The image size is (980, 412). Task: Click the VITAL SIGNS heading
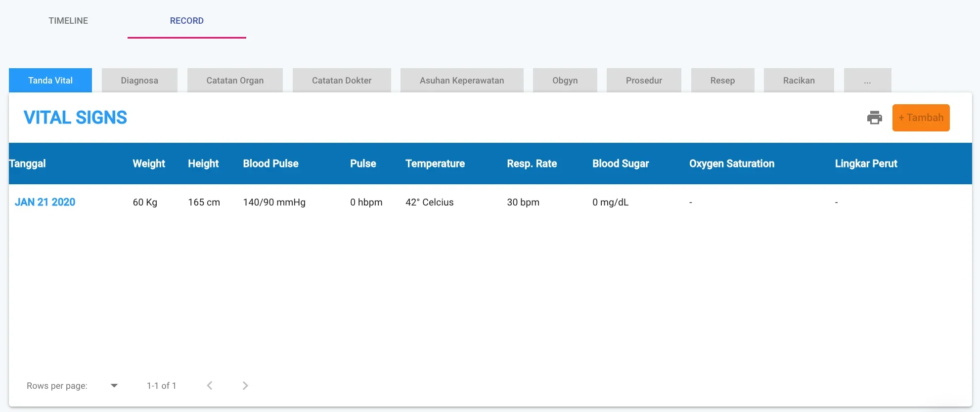click(x=75, y=118)
